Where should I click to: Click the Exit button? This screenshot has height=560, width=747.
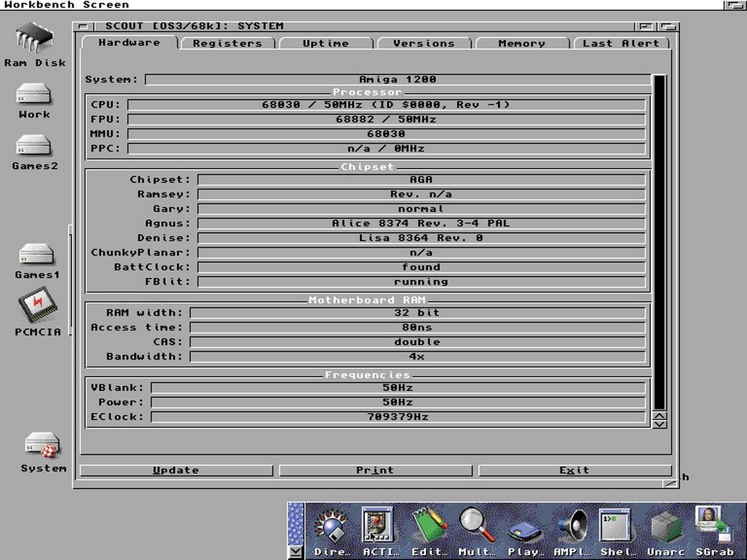[x=575, y=471]
